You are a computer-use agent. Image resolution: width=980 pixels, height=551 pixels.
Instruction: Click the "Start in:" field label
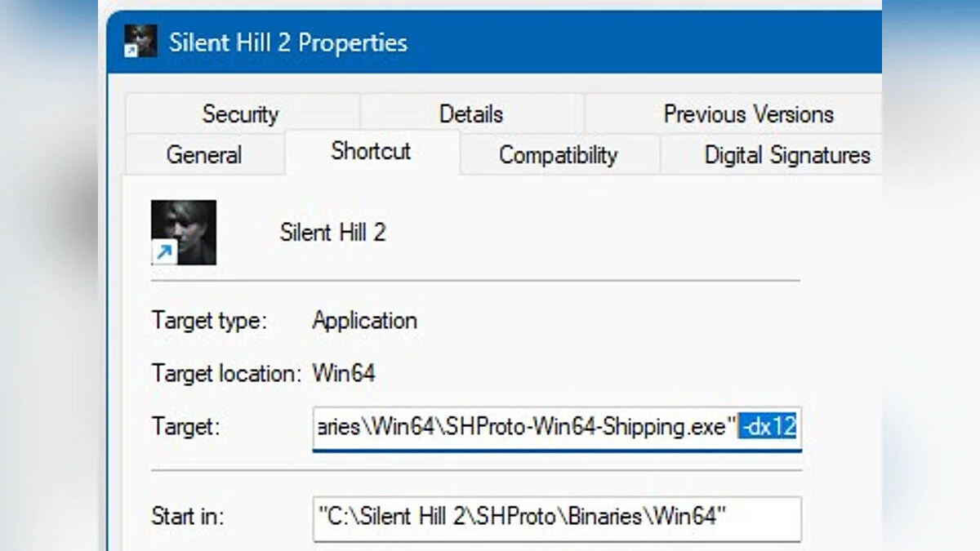(x=188, y=516)
